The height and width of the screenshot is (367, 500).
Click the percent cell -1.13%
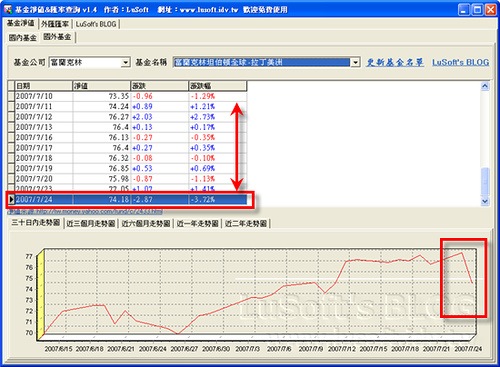pos(218,179)
